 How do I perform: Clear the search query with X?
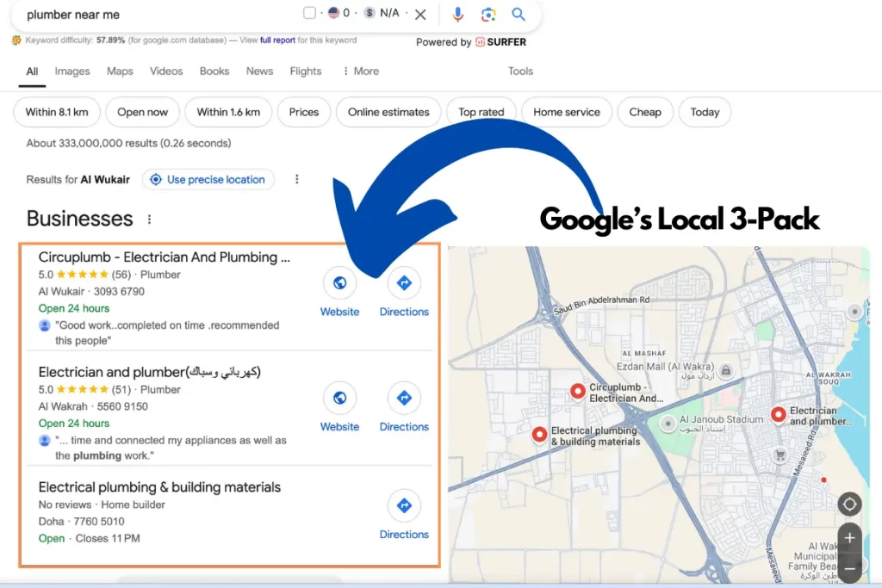pyautogui.click(x=420, y=15)
